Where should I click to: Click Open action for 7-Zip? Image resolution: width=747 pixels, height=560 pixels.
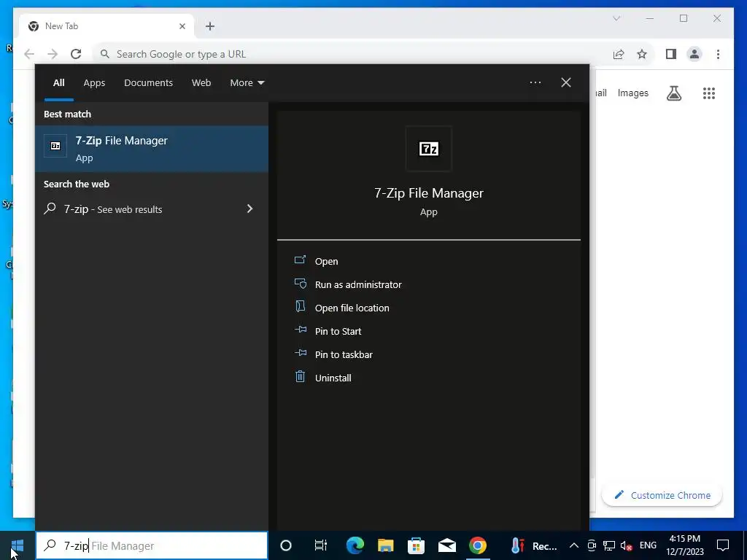click(326, 262)
